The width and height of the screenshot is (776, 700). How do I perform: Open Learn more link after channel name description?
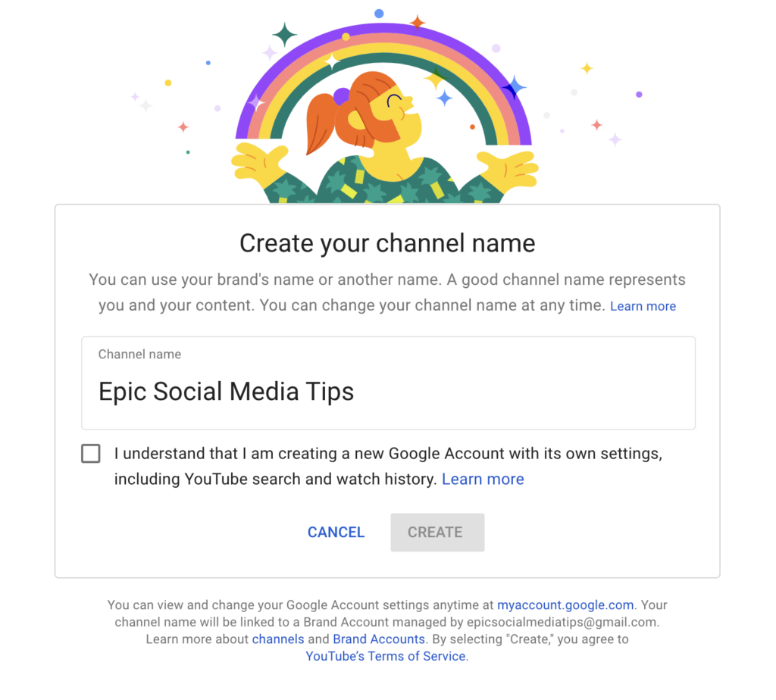643,306
